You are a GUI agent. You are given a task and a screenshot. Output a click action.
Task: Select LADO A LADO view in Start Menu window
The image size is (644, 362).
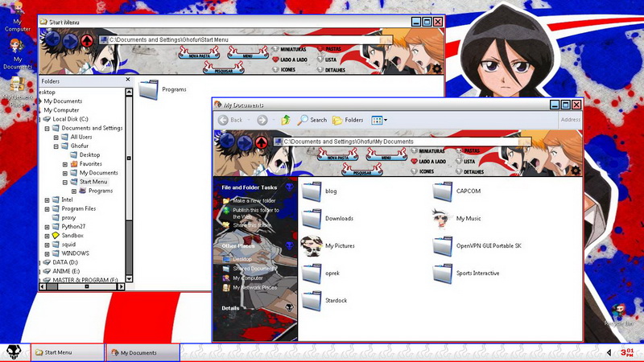(x=290, y=60)
